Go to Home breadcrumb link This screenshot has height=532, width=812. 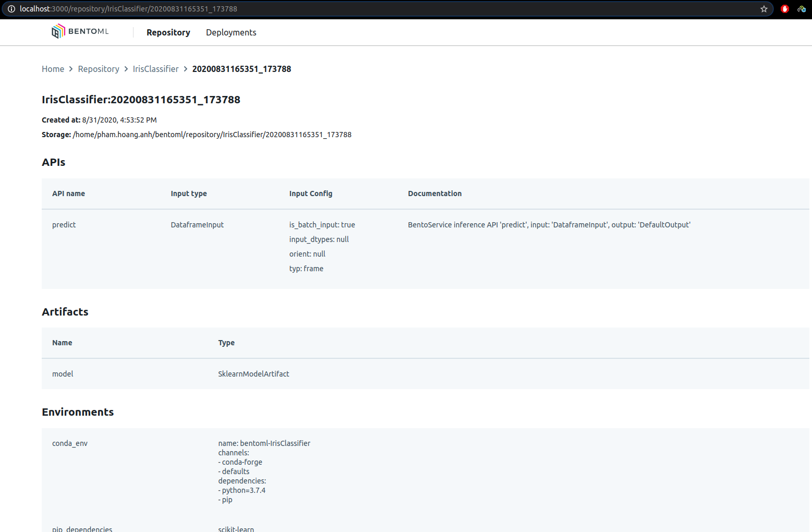pos(53,69)
